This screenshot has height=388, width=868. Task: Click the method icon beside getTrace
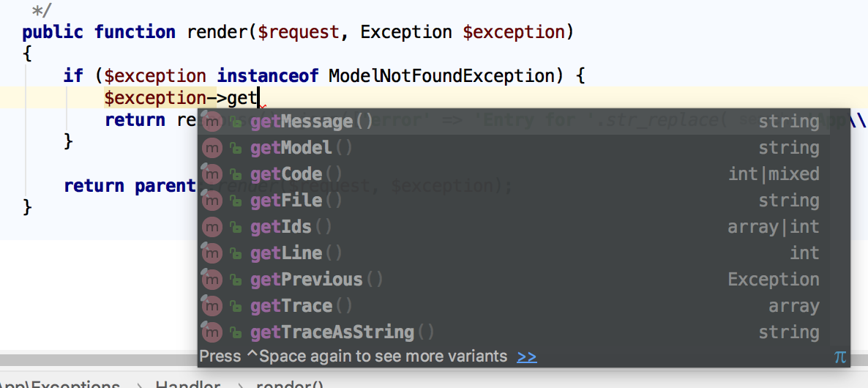tap(211, 306)
